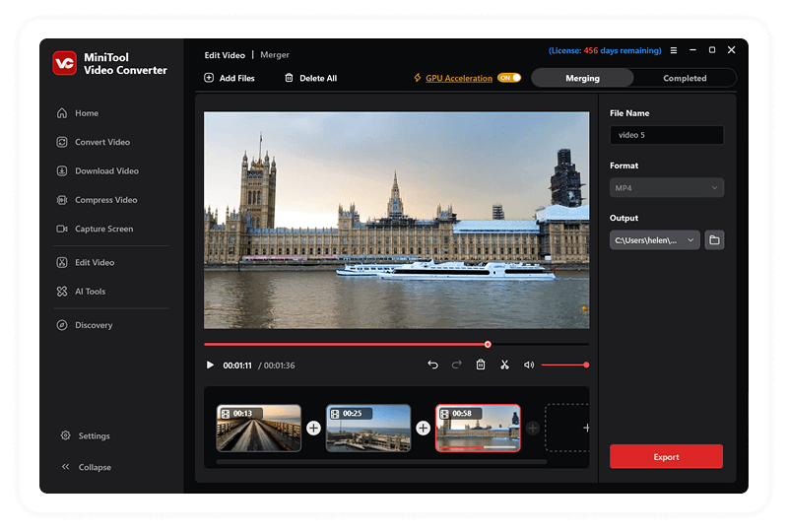Open the GPU Acceleration link

[459, 78]
